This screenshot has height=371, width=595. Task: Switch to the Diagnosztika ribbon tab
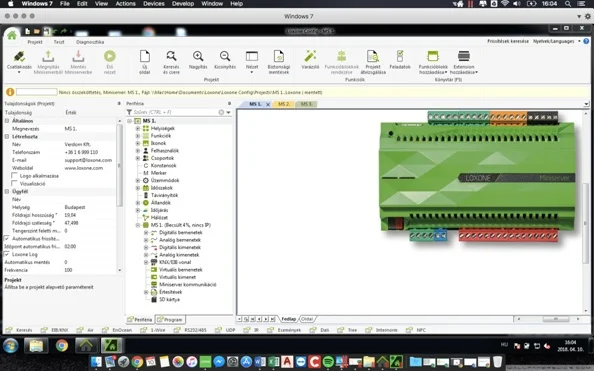[x=90, y=42]
